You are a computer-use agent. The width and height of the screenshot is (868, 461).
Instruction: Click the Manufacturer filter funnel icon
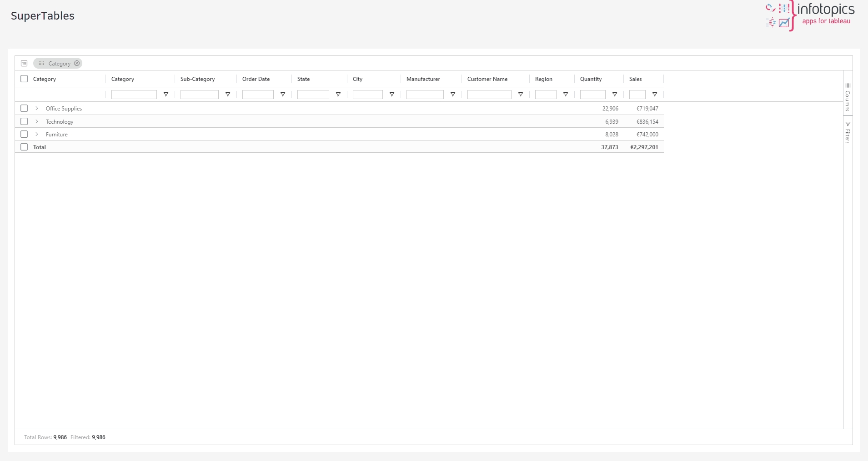(453, 95)
